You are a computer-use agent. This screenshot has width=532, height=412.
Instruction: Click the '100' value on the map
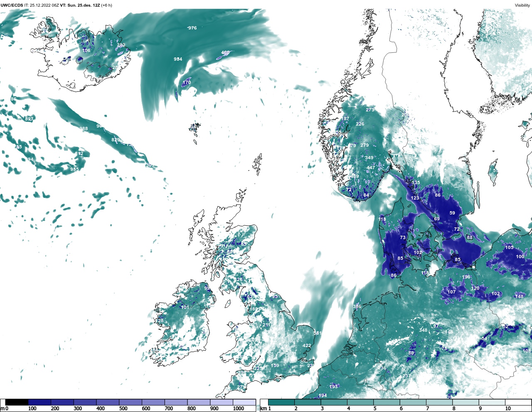pyautogui.click(x=520, y=257)
